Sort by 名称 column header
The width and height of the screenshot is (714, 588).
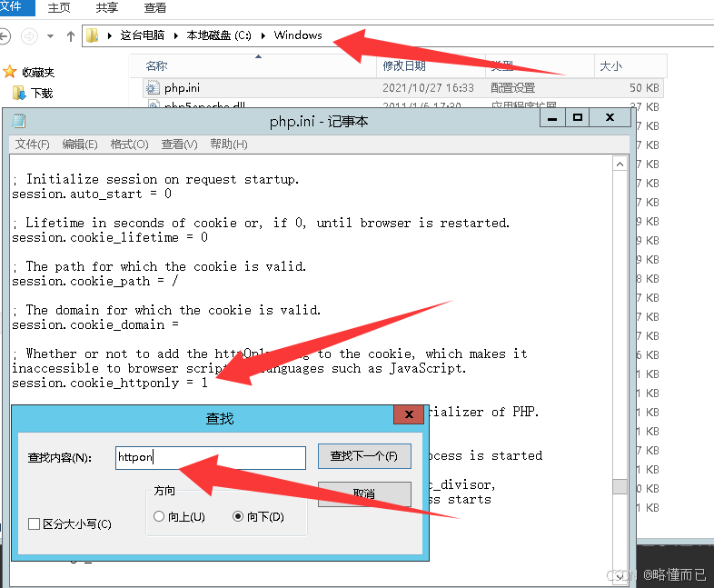tap(156, 66)
